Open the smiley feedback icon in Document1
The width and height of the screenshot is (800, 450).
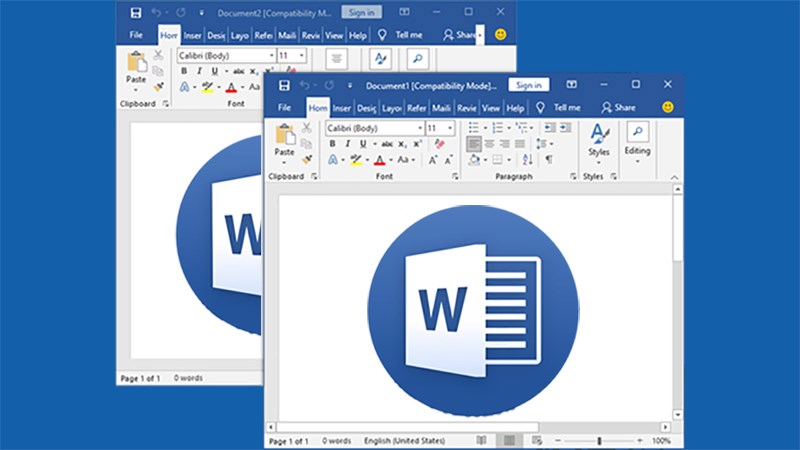coord(667,107)
